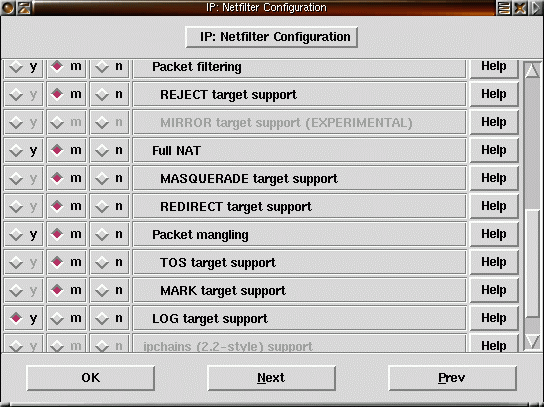
Task: Return to Prev configuration page
Action: 452,378
